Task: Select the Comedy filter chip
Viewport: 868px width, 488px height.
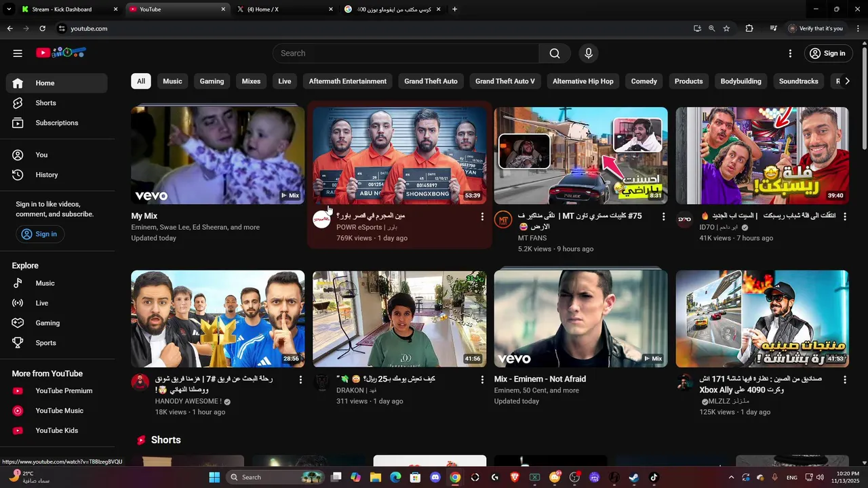Action: pos(644,81)
